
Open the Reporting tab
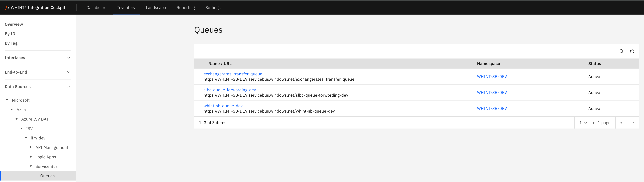tap(186, 8)
